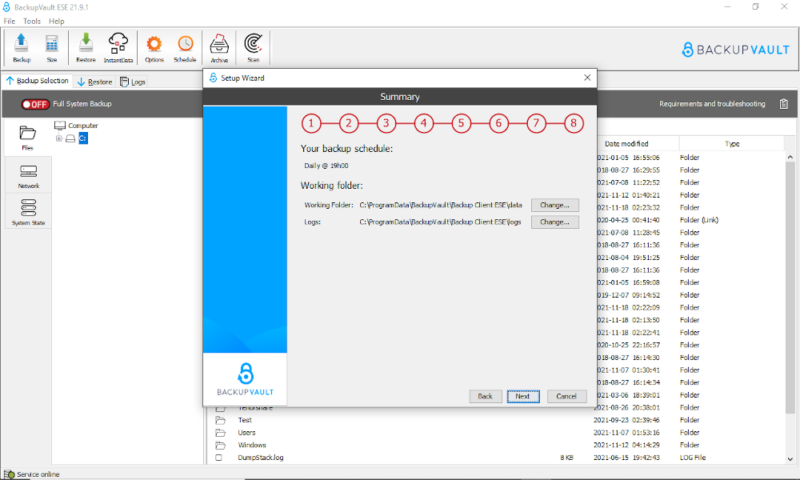Select the Users folder row
Screen dimensions: 800x480
click(x=498, y=433)
